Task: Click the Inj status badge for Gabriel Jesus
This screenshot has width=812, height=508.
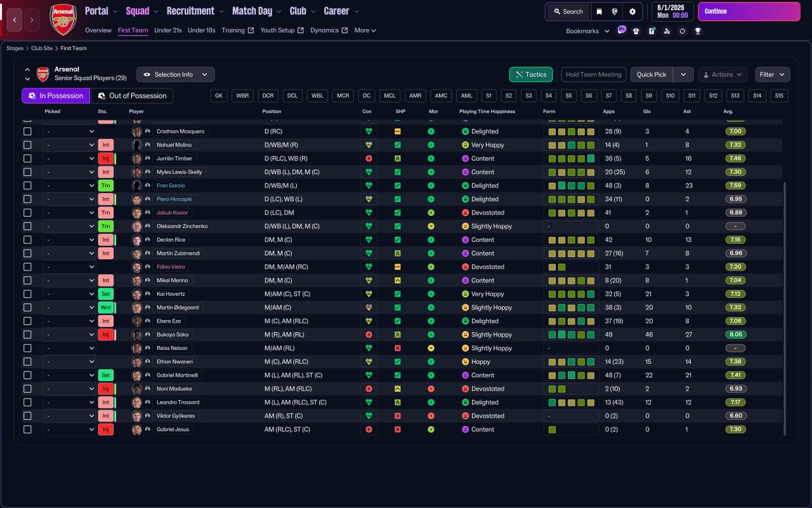Action: pos(106,429)
